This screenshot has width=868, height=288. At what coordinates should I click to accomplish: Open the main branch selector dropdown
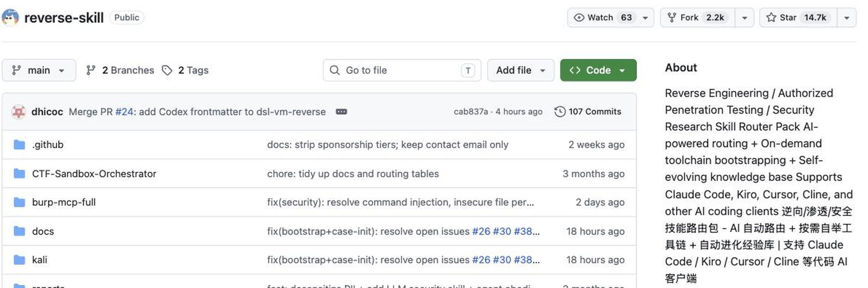[39, 70]
